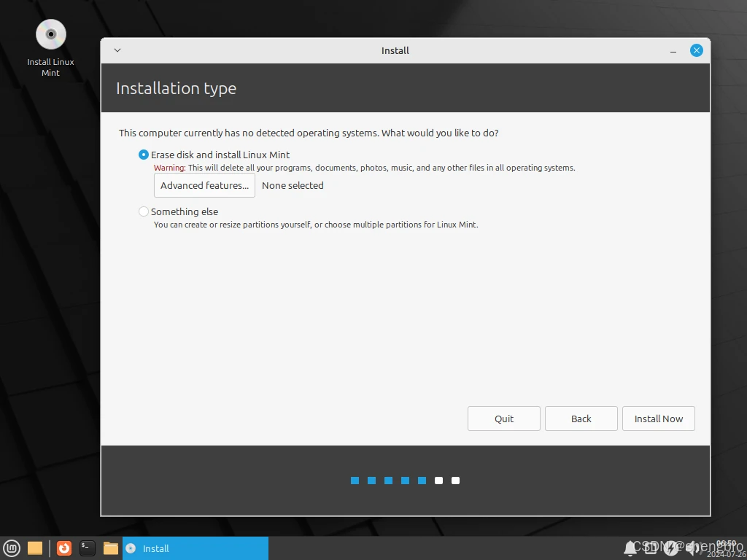
Task: Switch to the Install window in the taskbar
Action: click(195, 548)
